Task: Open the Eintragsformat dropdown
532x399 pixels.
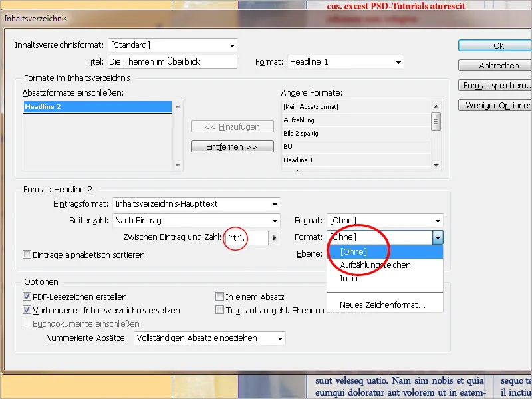Action: point(196,204)
